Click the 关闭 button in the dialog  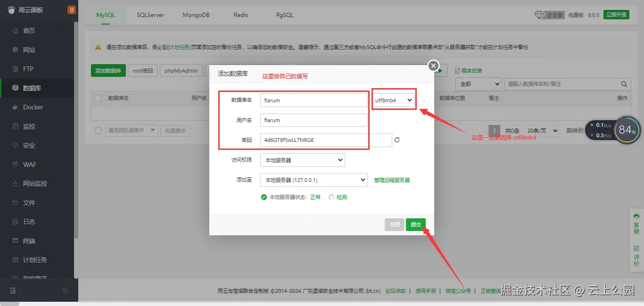395,225
